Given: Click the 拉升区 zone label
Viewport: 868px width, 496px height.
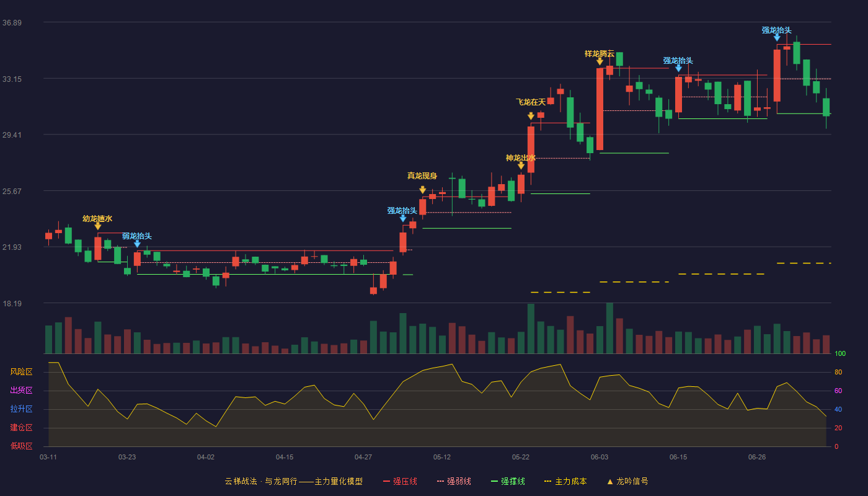Looking at the screenshot, I should 21,409.
